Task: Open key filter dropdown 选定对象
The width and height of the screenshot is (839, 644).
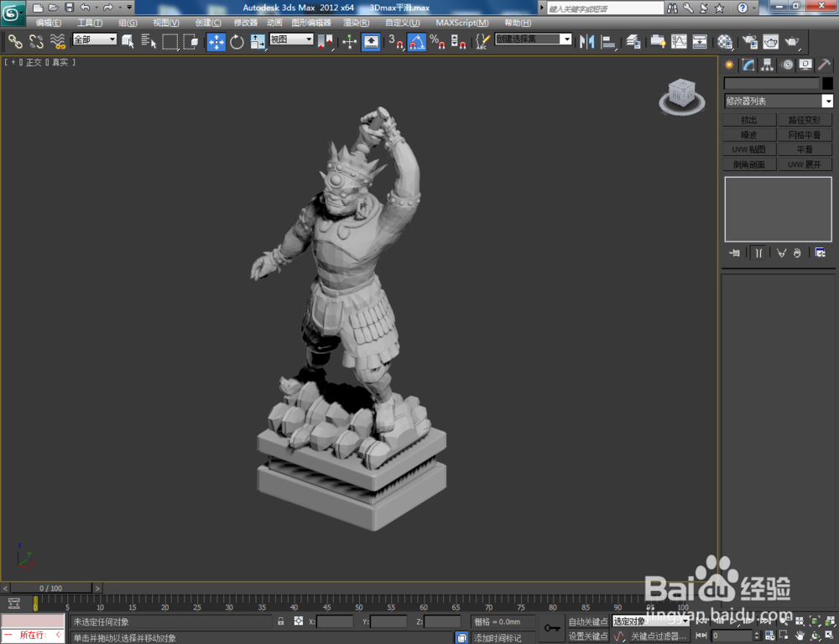Action: click(x=651, y=621)
